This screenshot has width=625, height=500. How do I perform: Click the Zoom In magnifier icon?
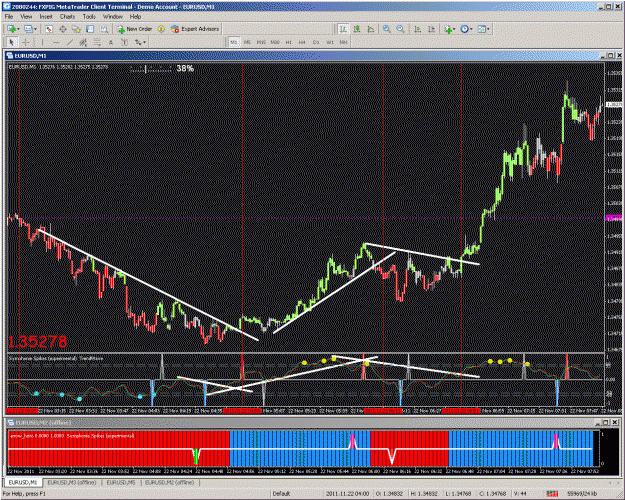point(387,29)
